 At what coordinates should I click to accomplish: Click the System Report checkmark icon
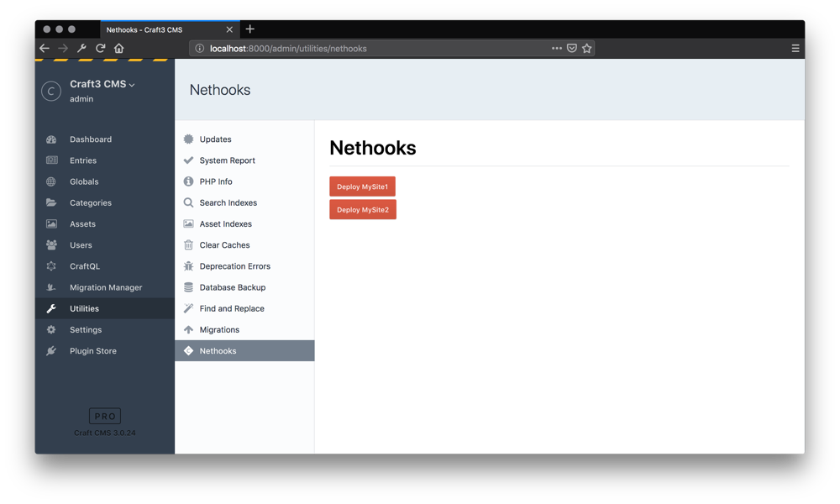click(188, 160)
